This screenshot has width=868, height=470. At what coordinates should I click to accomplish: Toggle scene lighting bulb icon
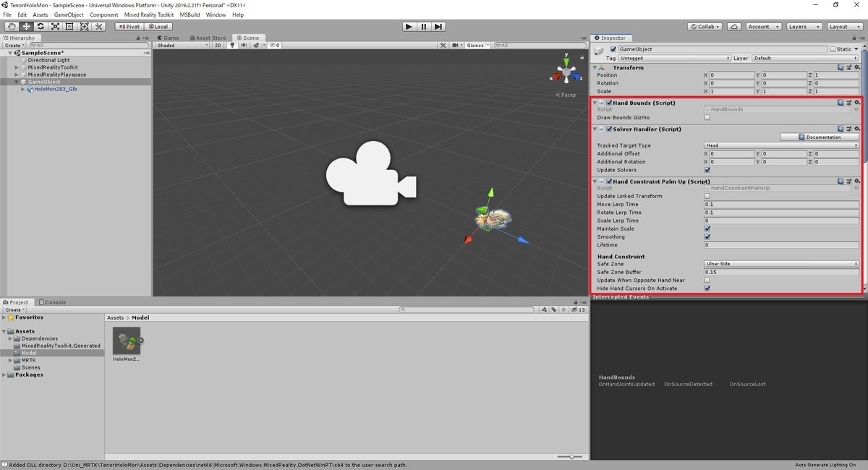[232, 45]
